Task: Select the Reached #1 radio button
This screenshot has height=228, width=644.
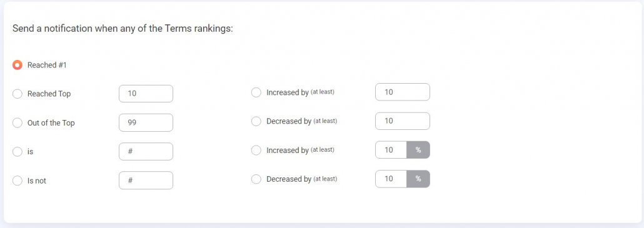Action: click(x=18, y=65)
